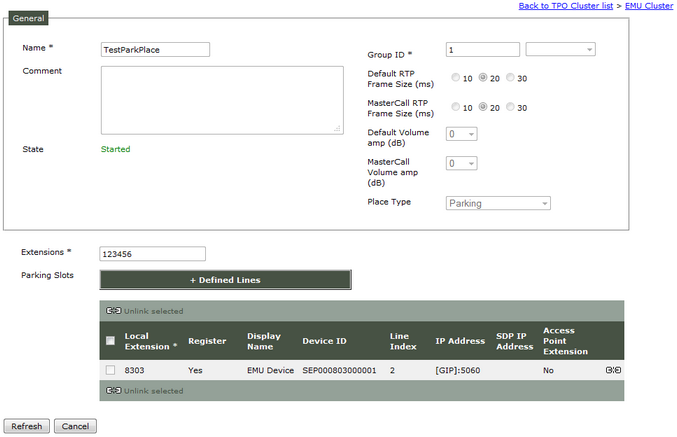Click the Yes register cell
This screenshot has width=677, height=437.
195,370
